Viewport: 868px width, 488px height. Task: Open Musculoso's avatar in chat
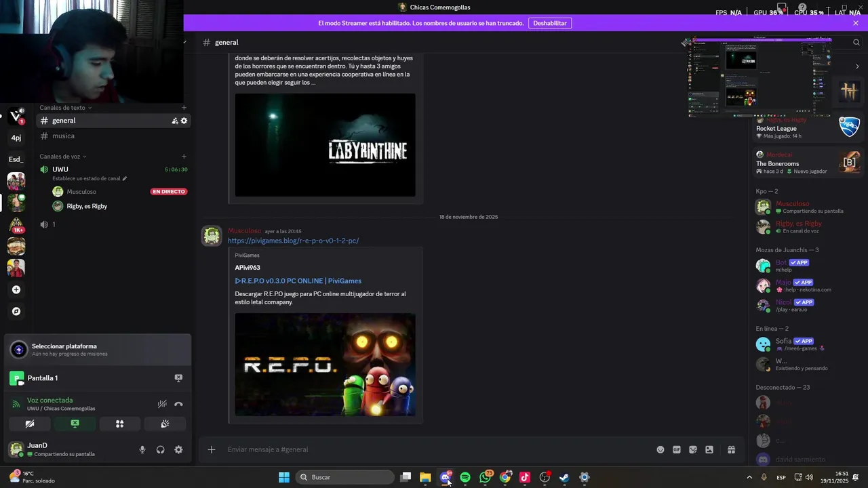(x=212, y=236)
